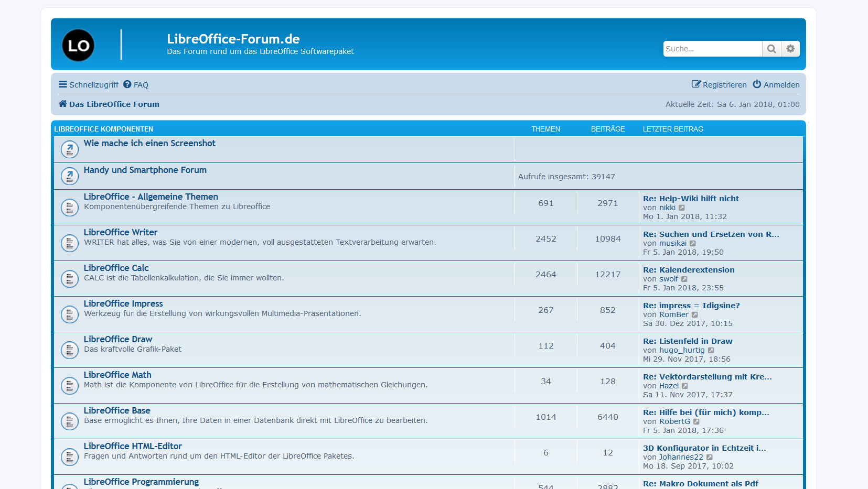Click Writer topic count 2452
The width and height of the screenshot is (868, 489).
(x=546, y=238)
